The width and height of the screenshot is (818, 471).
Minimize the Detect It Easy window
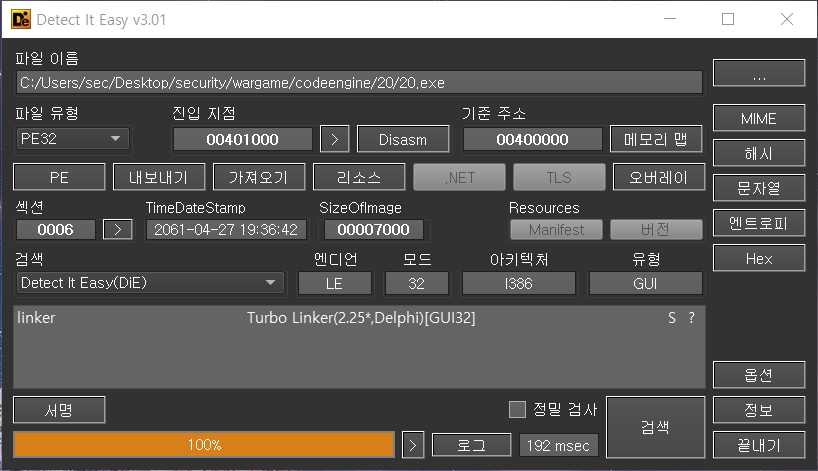[x=670, y=19]
